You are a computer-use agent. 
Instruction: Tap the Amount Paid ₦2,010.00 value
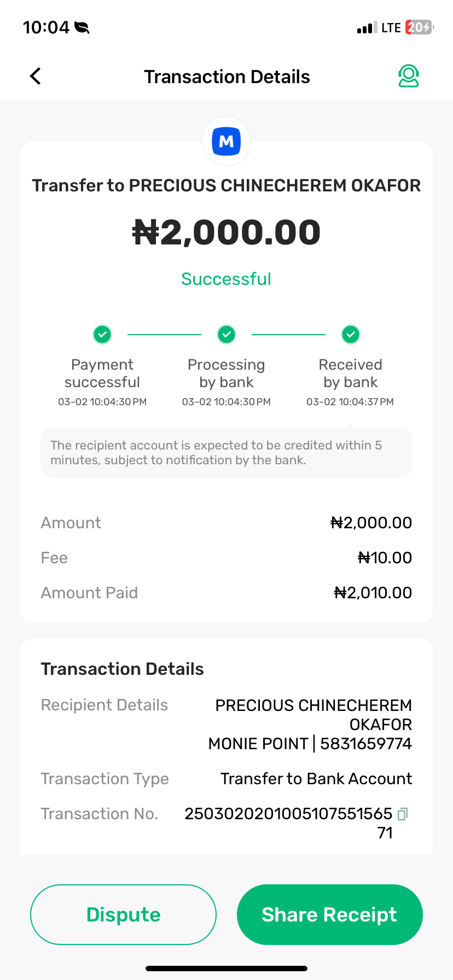click(x=373, y=593)
